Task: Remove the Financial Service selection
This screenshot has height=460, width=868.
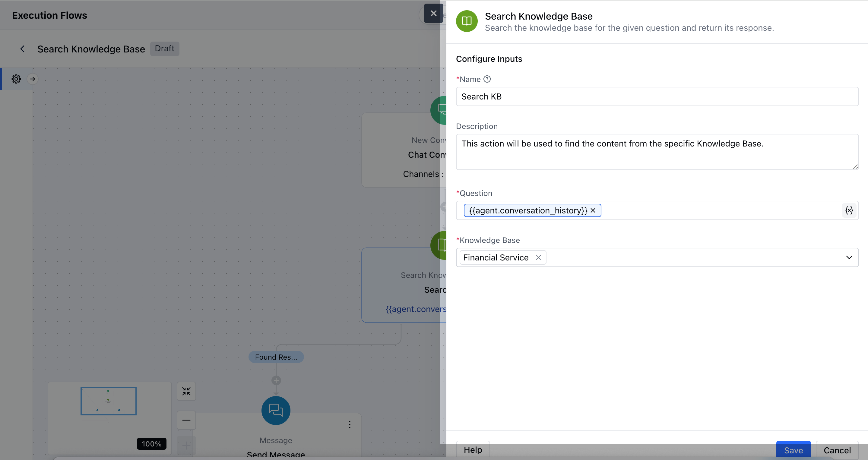Action: tap(538, 258)
